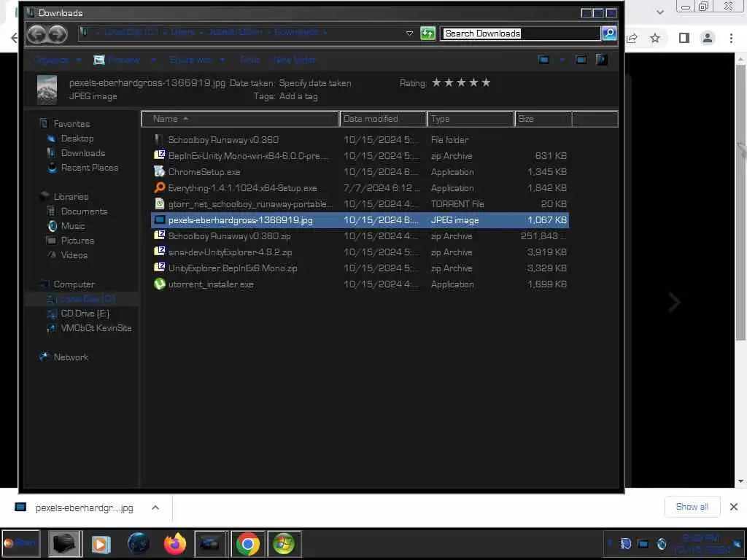The image size is (747, 560).
Task: Expand the pexels download item chevron
Action: [155, 507]
